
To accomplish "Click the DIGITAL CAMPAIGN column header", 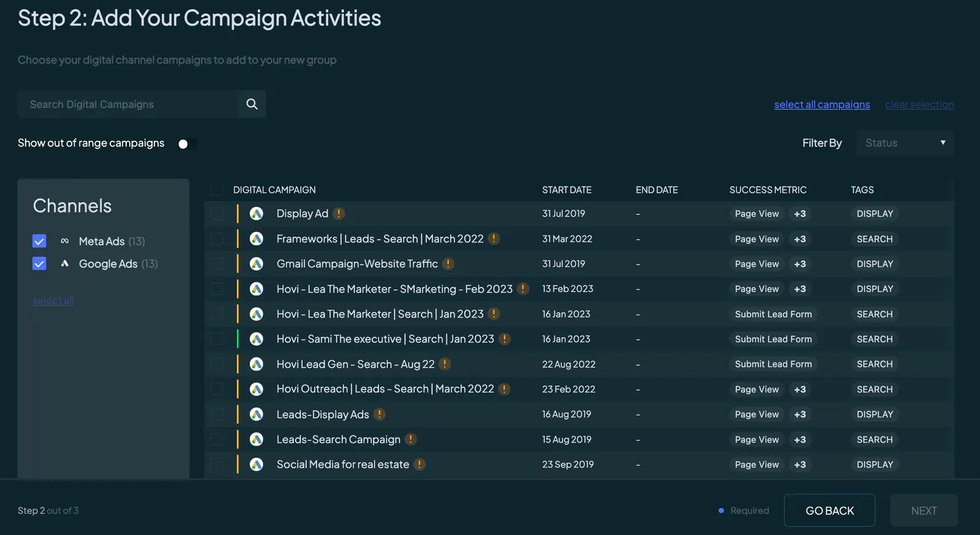I will tap(274, 190).
